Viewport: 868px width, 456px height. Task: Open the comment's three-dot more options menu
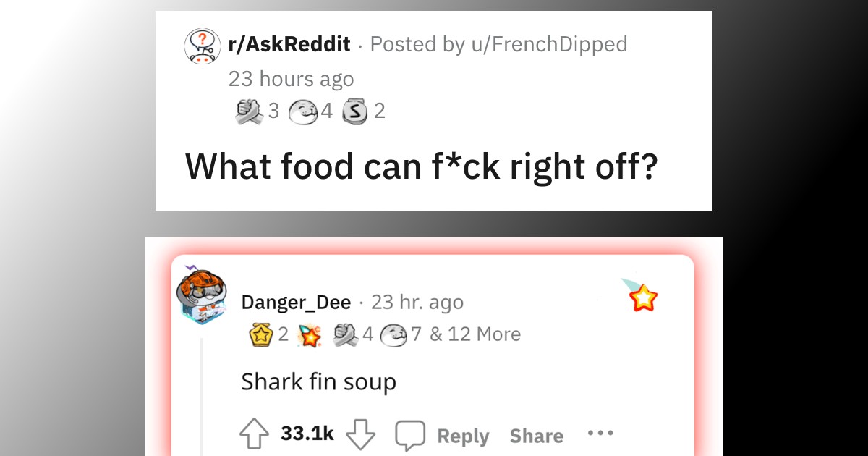[600, 433]
